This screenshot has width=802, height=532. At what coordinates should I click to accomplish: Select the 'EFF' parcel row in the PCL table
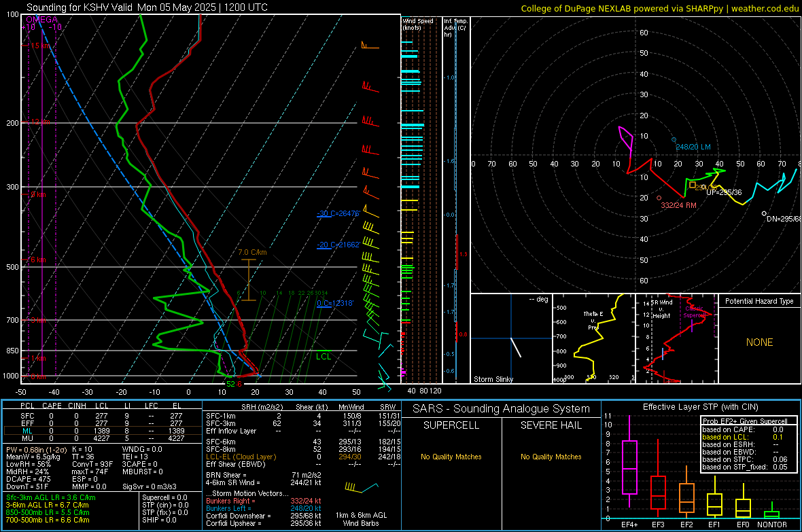tap(103, 423)
